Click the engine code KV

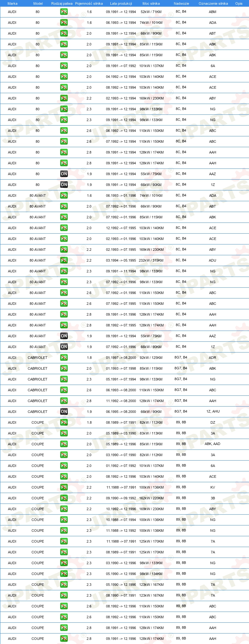213,487
